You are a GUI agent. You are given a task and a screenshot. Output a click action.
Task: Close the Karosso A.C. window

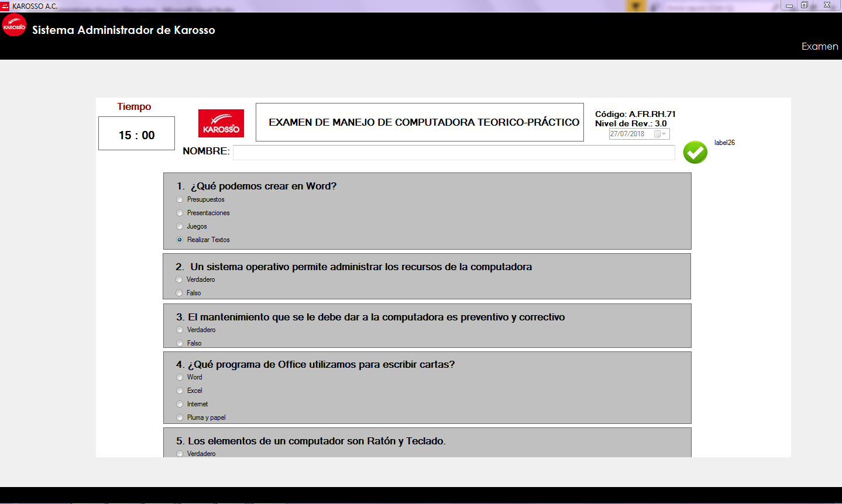[x=827, y=5]
